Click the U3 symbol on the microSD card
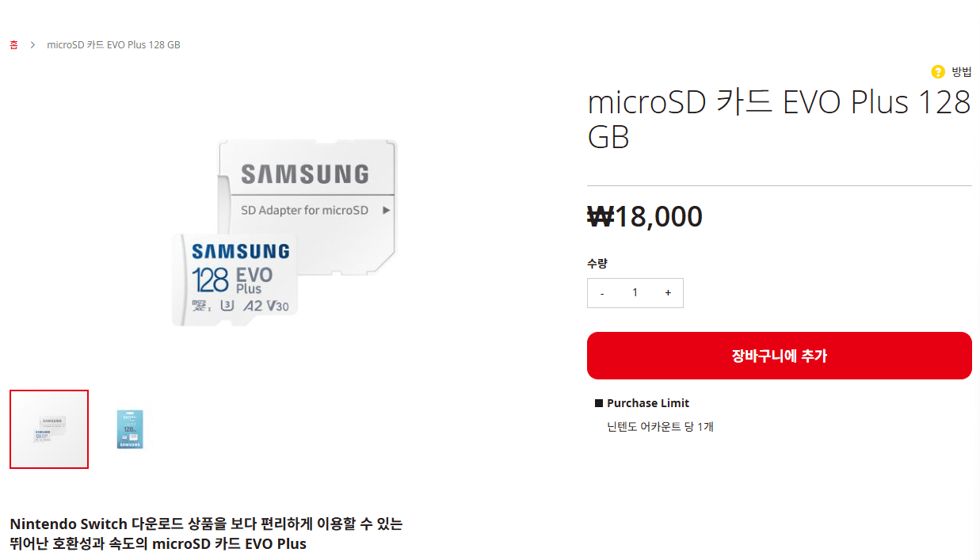This screenshot has width=980, height=560. click(227, 306)
